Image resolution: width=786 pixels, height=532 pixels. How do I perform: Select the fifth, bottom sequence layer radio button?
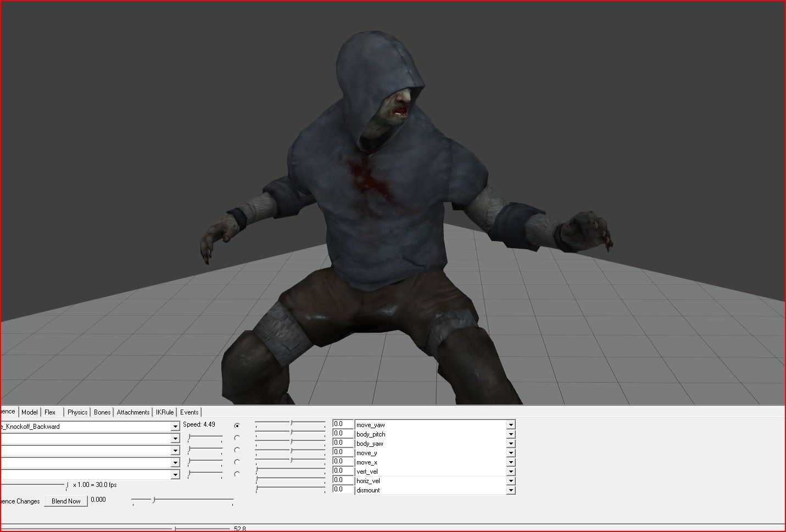click(237, 474)
